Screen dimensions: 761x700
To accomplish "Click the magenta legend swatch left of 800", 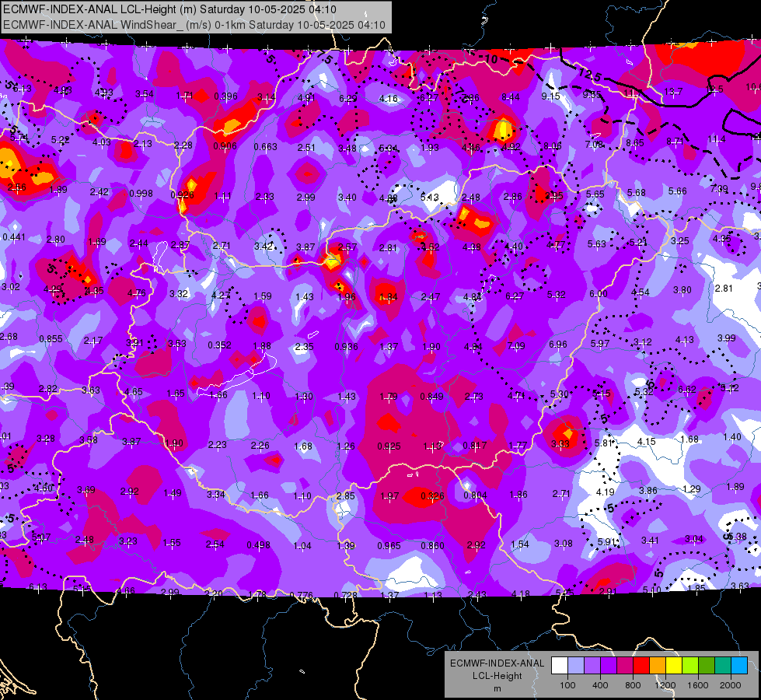I will coord(625,666).
